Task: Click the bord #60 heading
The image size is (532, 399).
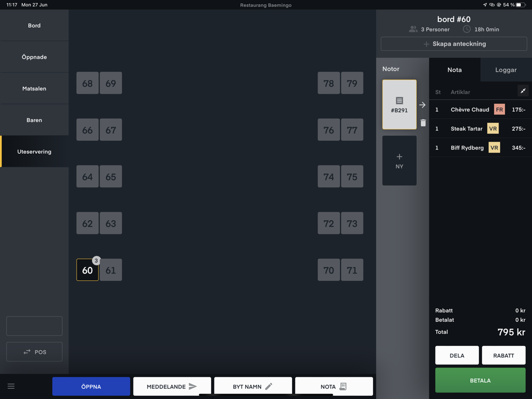Action: click(454, 19)
